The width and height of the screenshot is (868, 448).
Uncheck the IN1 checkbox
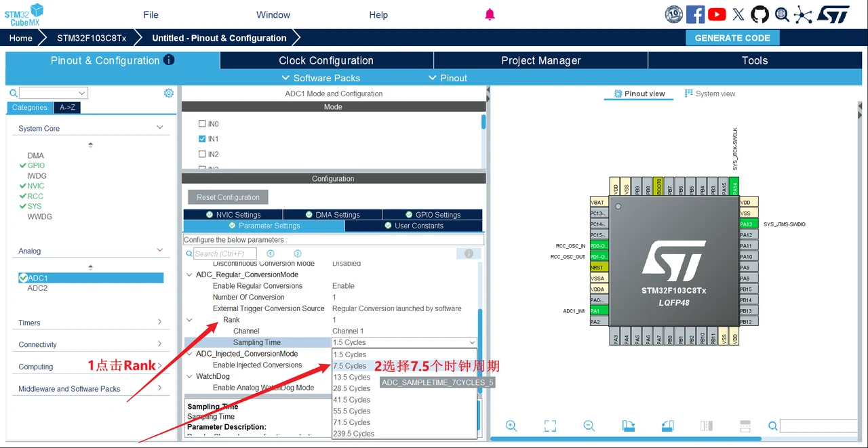point(202,139)
